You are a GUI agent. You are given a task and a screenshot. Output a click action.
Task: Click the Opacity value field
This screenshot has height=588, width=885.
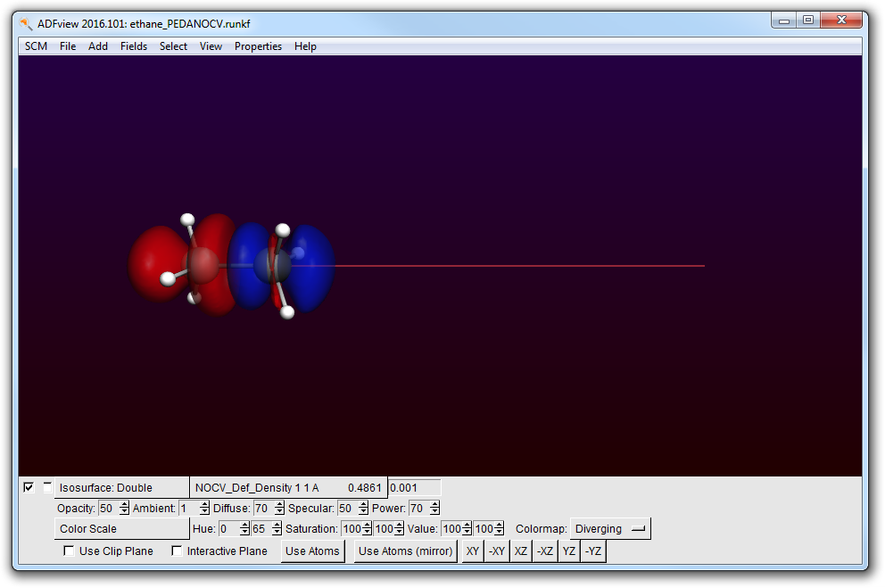108,508
